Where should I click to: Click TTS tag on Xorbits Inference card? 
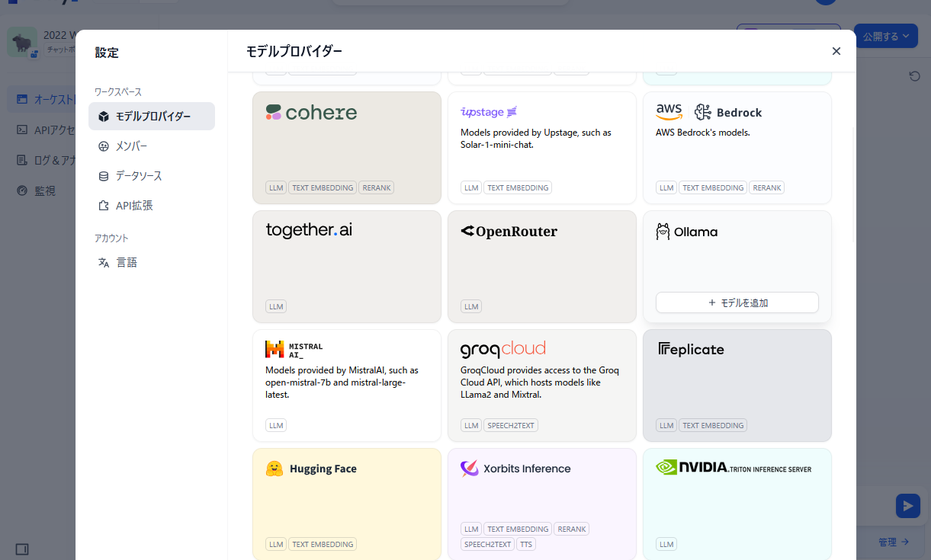(526, 544)
